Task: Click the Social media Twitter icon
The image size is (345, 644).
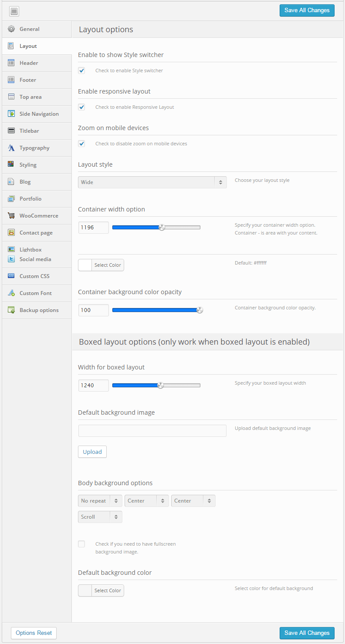Action: (11, 259)
